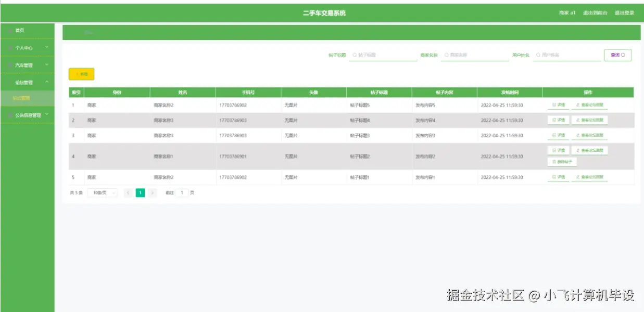
Task: Go to next page with right arrow
Action: point(153,193)
